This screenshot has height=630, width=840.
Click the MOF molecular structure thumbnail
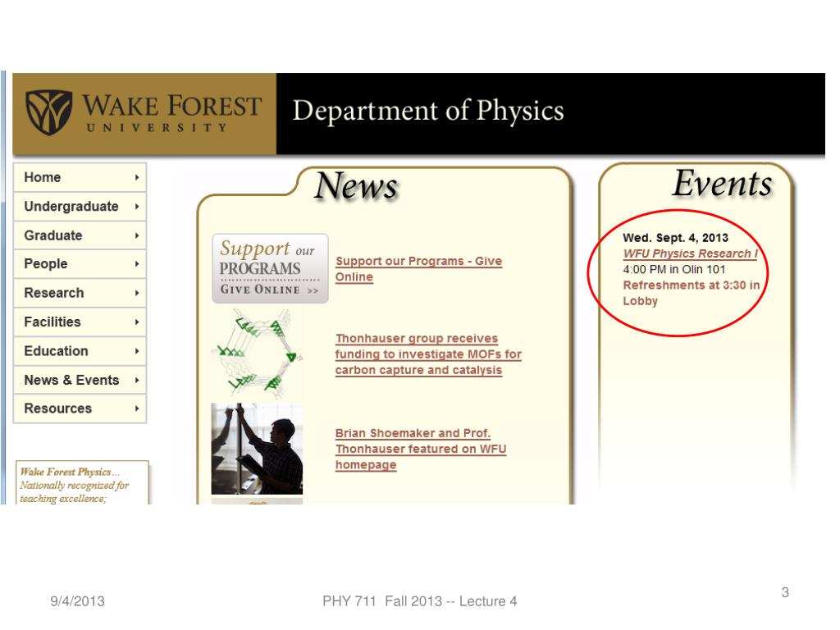tap(257, 354)
